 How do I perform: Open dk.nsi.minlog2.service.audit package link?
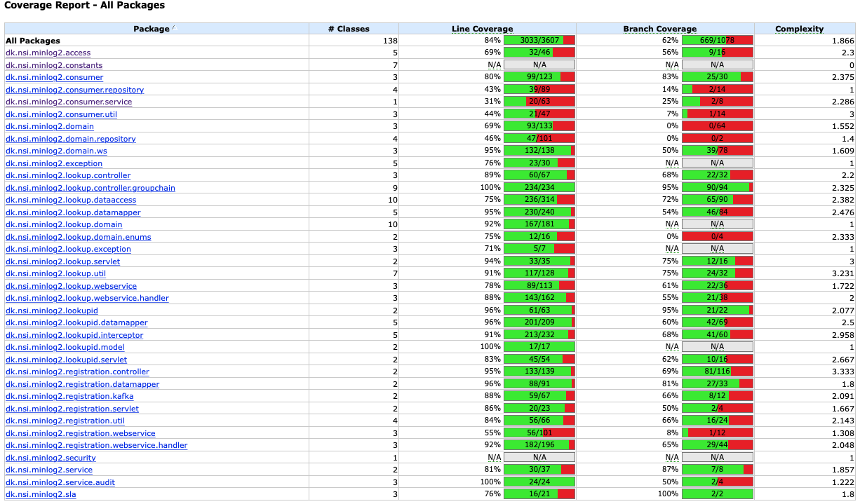tap(60, 482)
